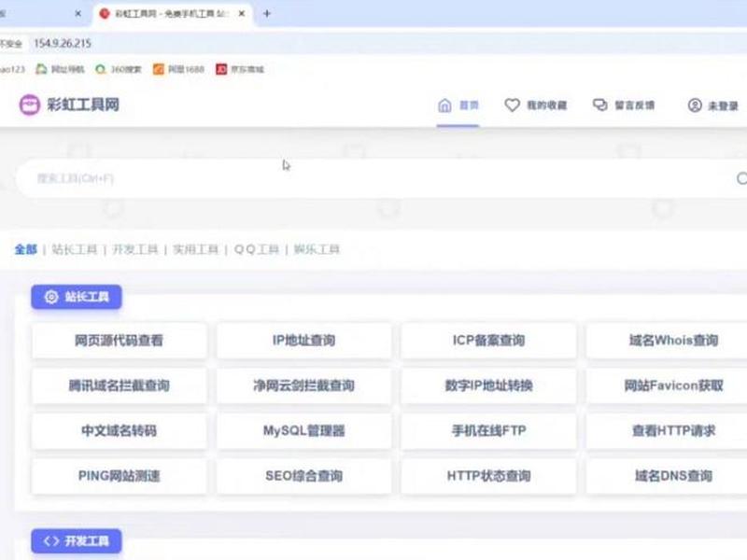This screenshot has height=560, width=747.
Task: Open the 域名DNS查询 tool
Action: [x=667, y=476]
